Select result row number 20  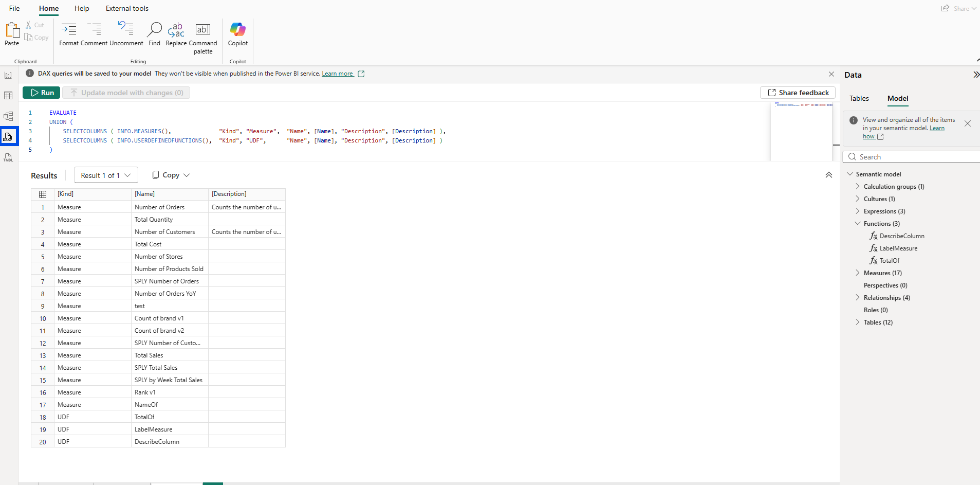pos(43,442)
